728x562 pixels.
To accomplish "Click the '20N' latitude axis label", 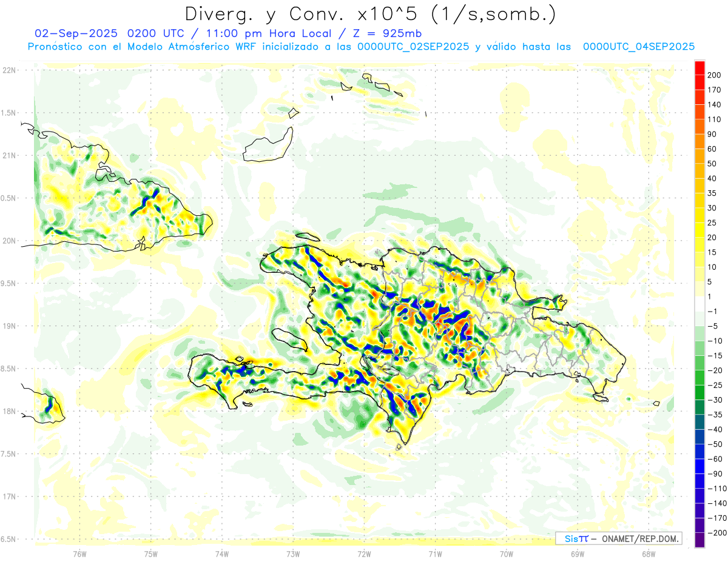I will pos(9,241).
